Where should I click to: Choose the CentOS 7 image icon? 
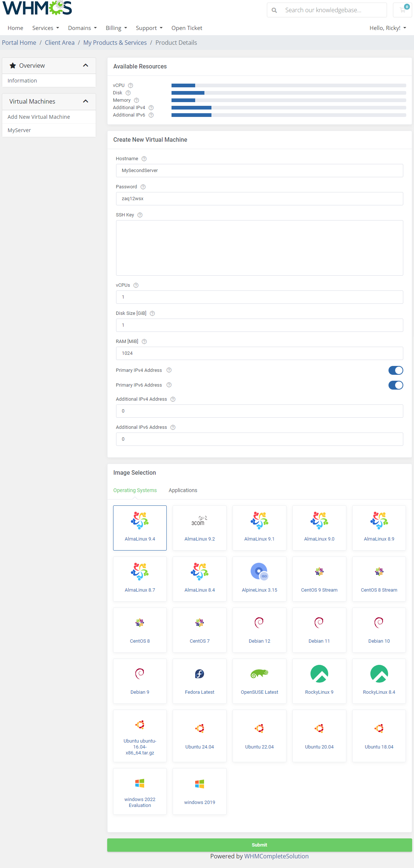point(200,623)
